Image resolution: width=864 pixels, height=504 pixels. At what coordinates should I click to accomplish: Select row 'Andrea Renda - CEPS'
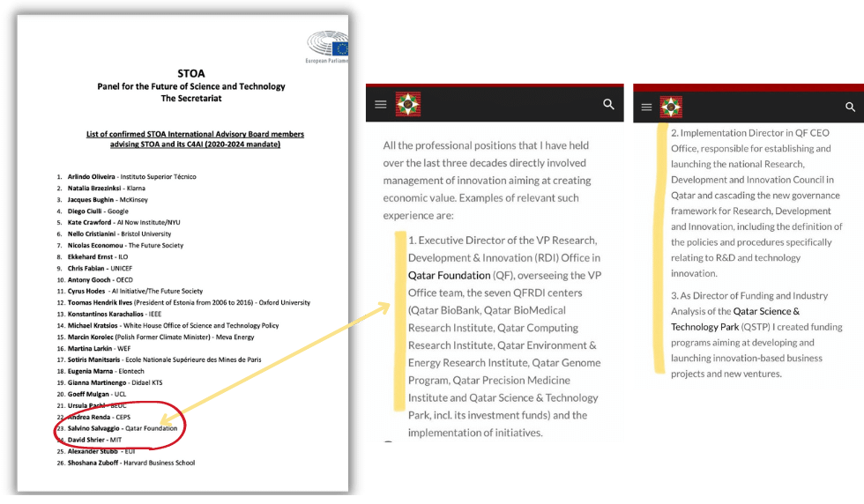[x=93, y=418]
